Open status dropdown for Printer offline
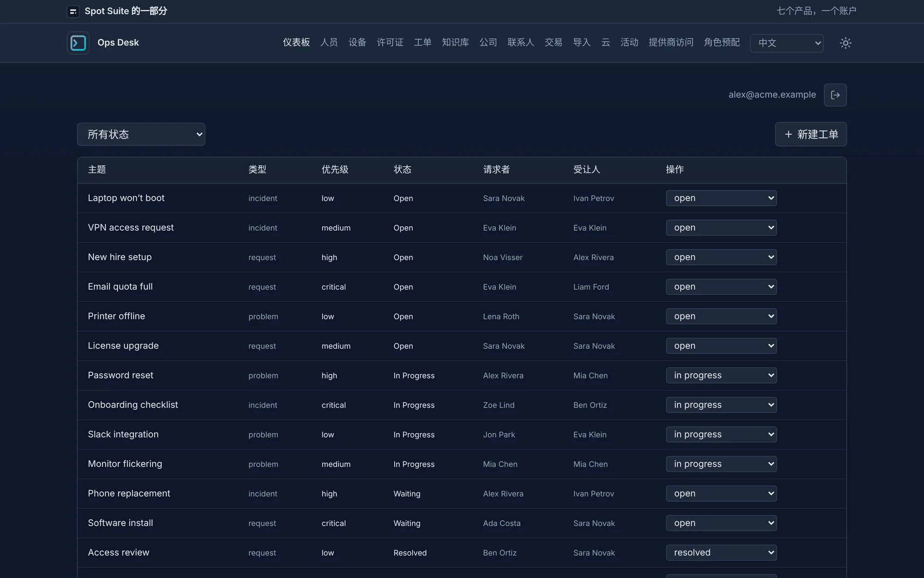Viewport: 924px width, 578px height. [721, 316]
